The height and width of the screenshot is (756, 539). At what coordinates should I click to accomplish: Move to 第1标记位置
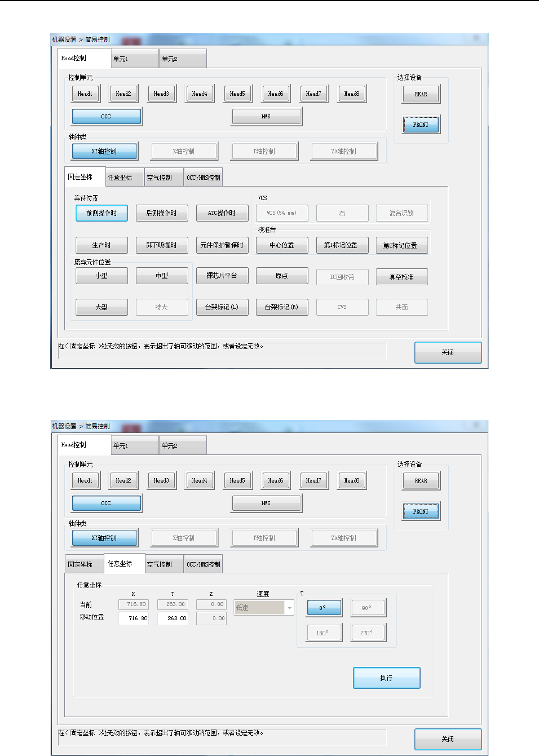pyautogui.click(x=342, y=245)
